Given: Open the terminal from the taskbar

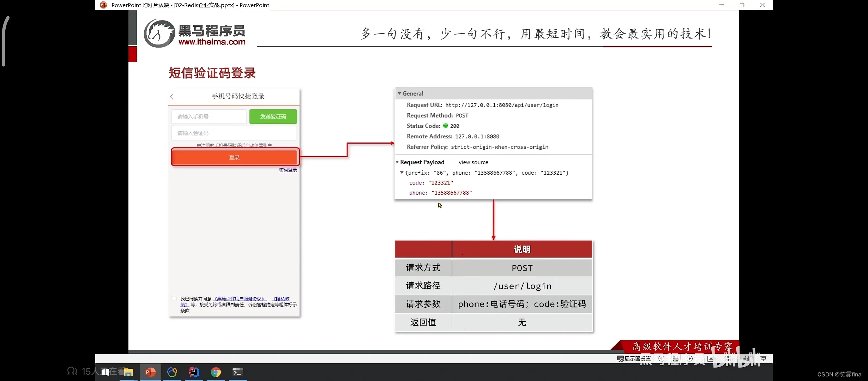Looking at the screenshot, I should 237,372.
